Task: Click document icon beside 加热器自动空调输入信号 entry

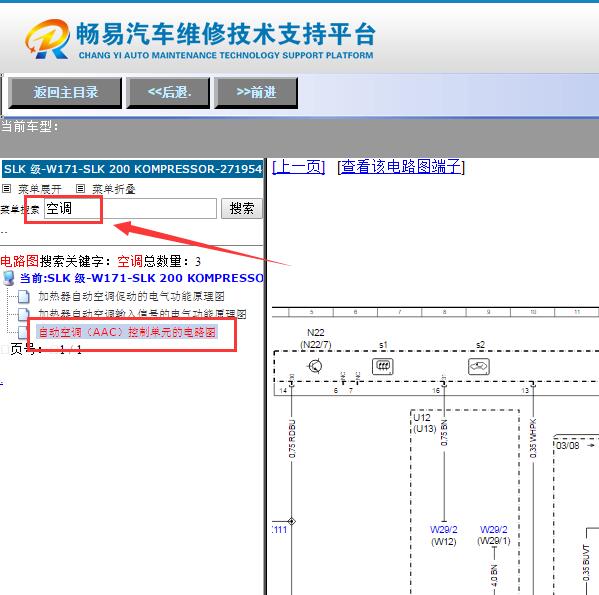Action: 24,314
